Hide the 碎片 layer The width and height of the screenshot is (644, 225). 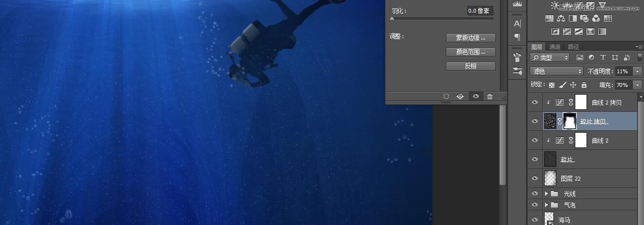535,159
